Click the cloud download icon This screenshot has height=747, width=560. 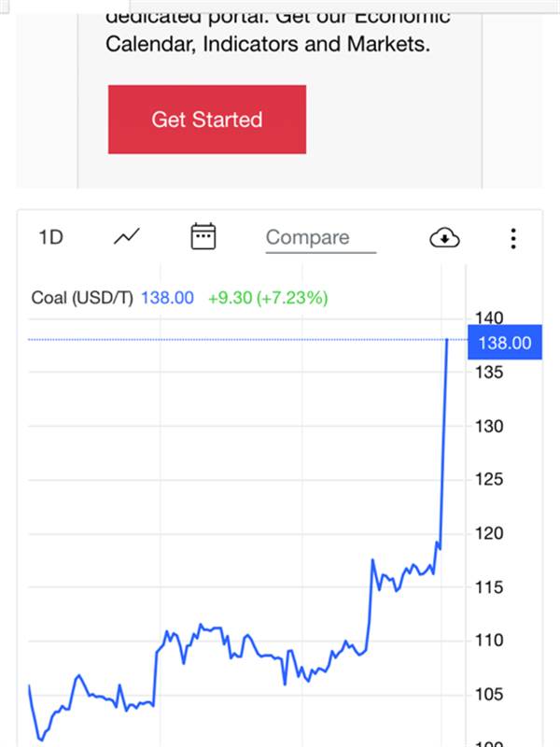[444, 238]
